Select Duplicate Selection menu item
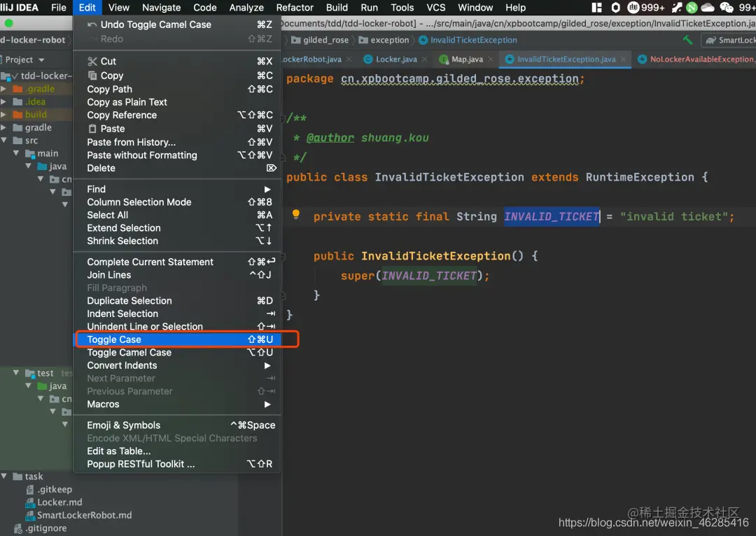The height and width of the screenshot is (536, 756). [176, 300]
